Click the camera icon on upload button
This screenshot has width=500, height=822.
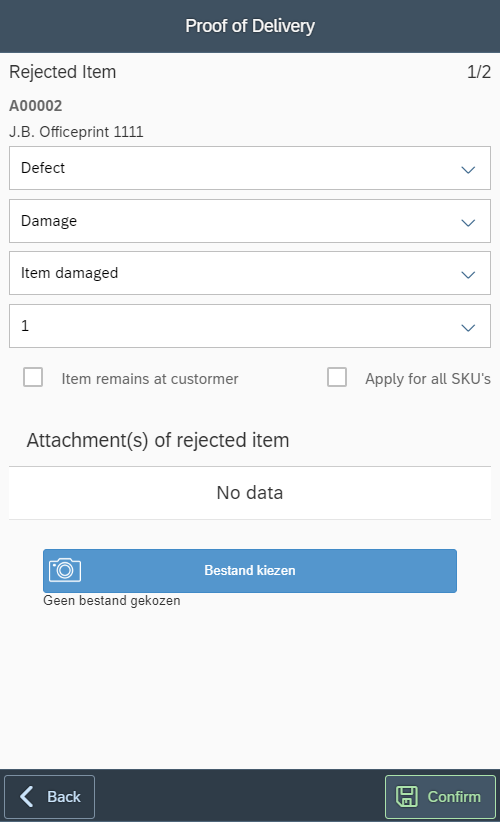pyautogui.click(x=65, y=570)
